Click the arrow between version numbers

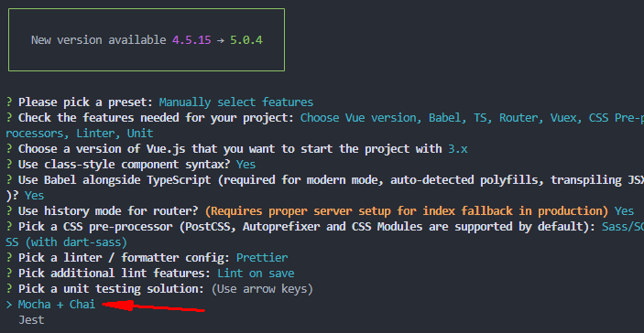(221, 40)
